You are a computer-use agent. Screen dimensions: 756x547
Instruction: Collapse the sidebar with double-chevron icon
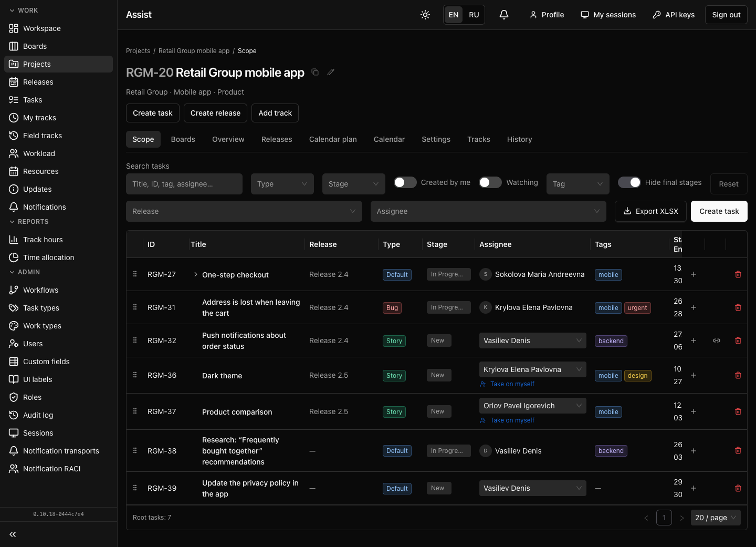pos(13,534)
